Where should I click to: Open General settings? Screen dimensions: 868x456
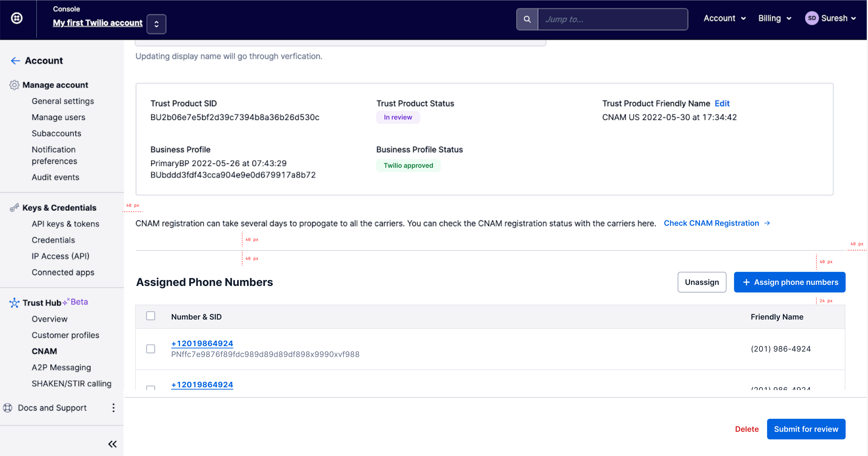63,101
